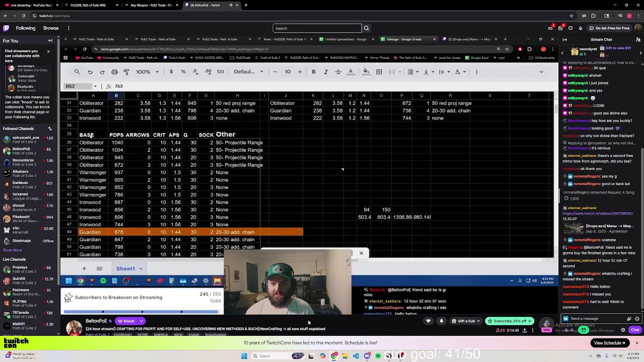Expand the Knock dropdown arrow
Screen dimensions: 644x362
(x=141, y=321)
